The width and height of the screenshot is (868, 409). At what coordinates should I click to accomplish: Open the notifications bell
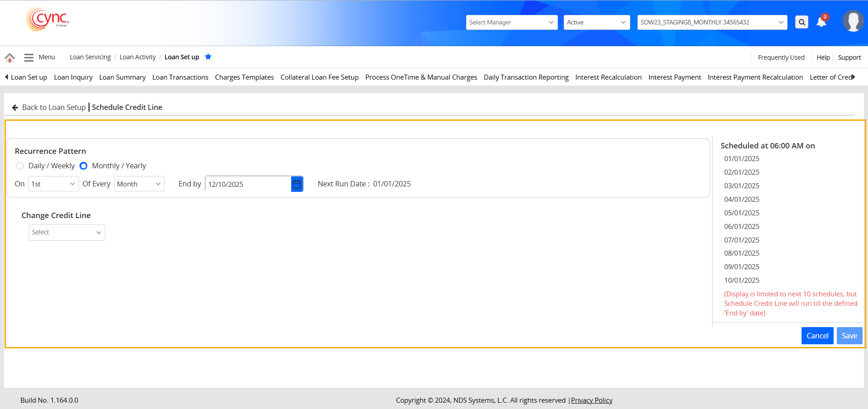pyautogui.click(x=821, y=22)
